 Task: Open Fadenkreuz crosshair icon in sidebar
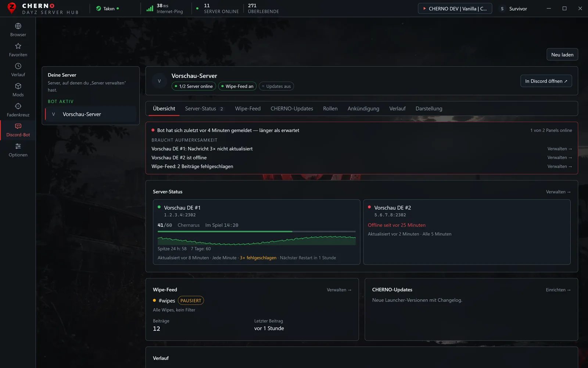18,106
